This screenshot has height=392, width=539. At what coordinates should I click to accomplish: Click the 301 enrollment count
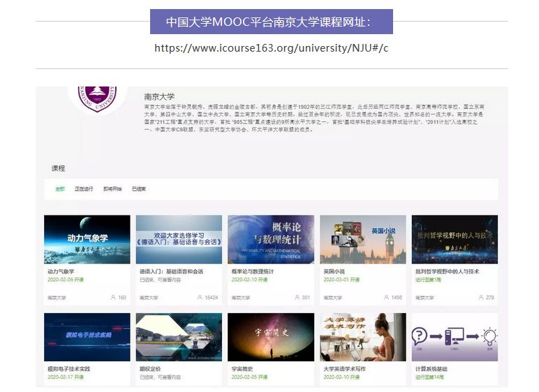[306, 298]
